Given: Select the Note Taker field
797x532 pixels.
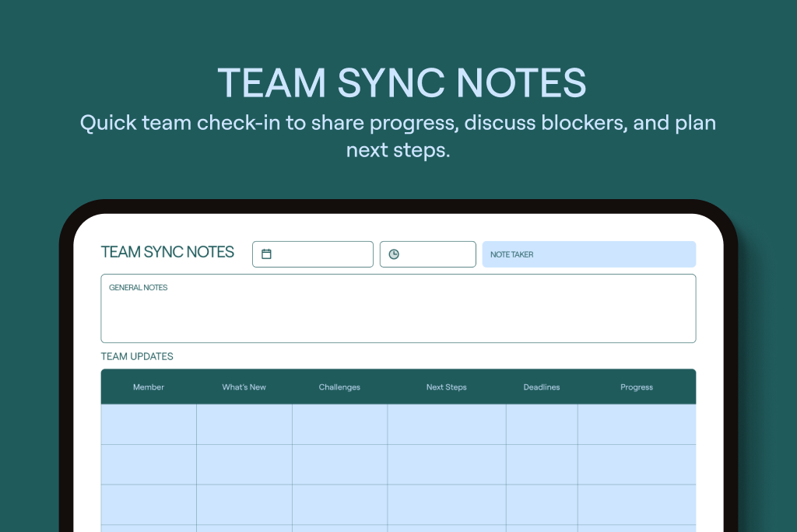Looking at the screenshot, I should [588, 254].
